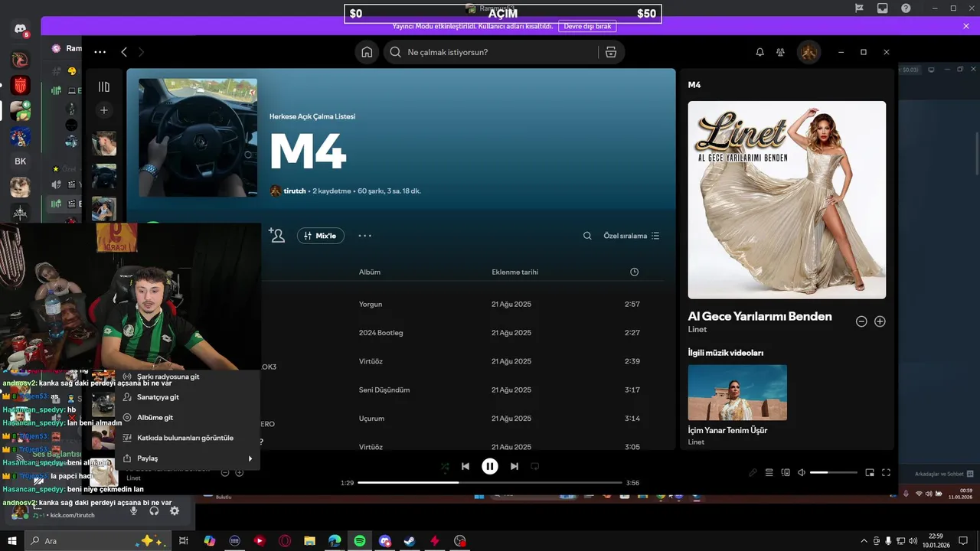This screenshot has height=551, width=980.
Task: Select Katkıda bulunanları görüntüle entry
Action: (188, 438)
